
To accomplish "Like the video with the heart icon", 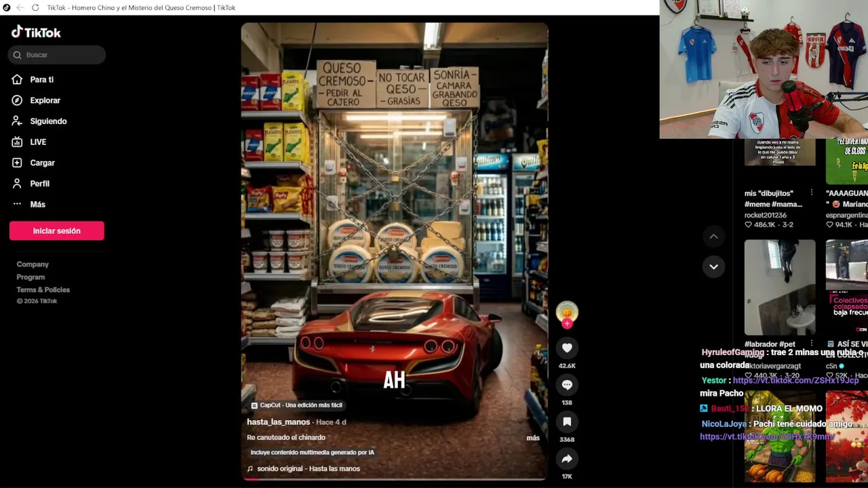I will click(x=567, y=348).
